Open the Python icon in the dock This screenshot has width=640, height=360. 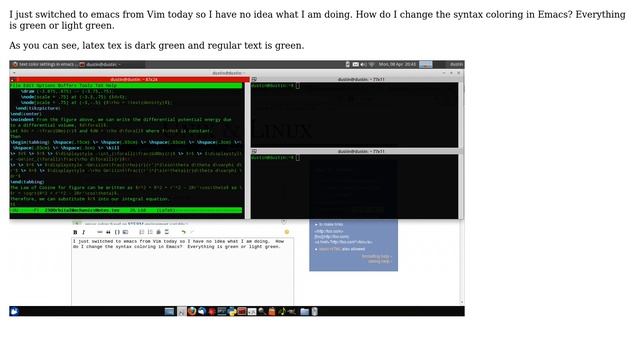click(x=232, y=311)
